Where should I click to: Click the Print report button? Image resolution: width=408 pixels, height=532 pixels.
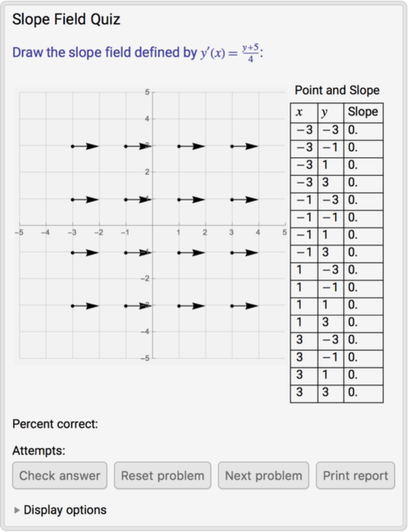click(355, 475)
